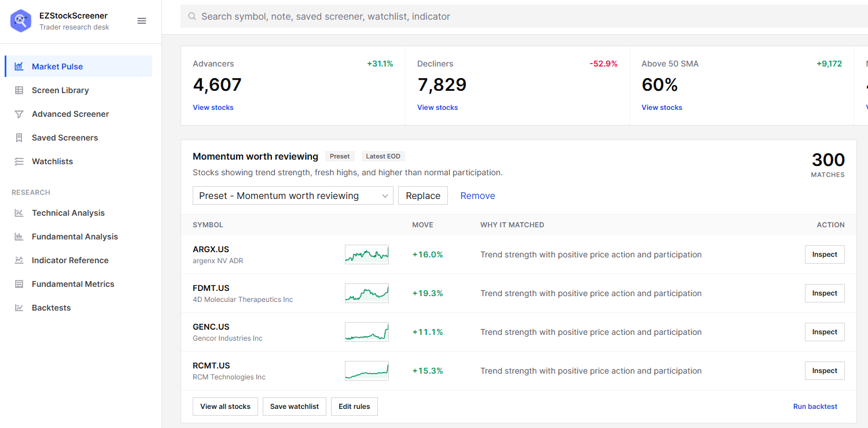The width and height of the screenshot is (868, 428).
Task: Click the WHY IT MATCHED column header
Action: [512, 225]
